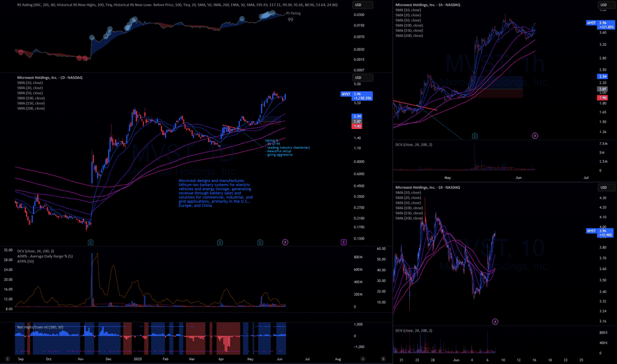Select SMA (20, close) legend on daily chart
Screen dimensions: 617x364
[30, 88]
